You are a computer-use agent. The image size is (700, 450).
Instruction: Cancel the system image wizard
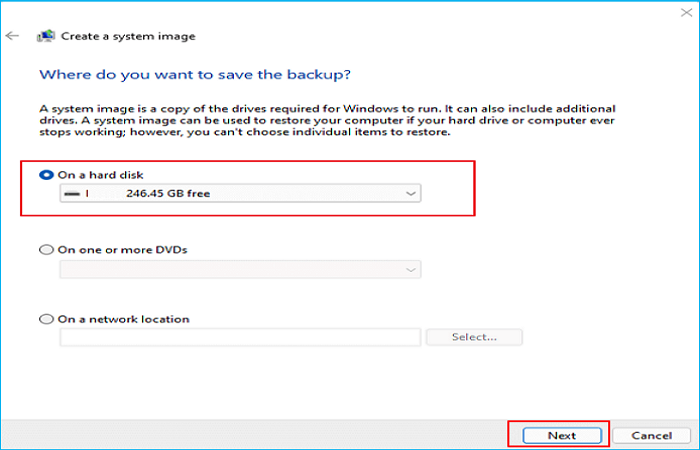651,435
